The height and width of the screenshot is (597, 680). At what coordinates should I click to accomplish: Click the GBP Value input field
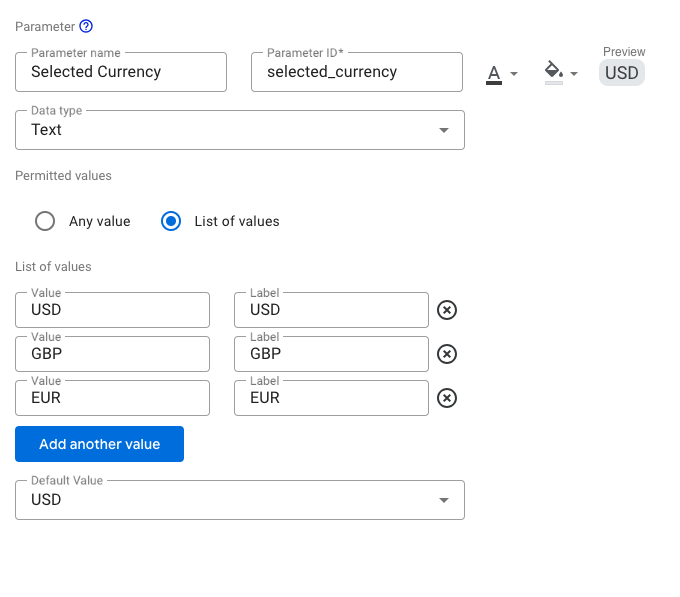[112, 354]
